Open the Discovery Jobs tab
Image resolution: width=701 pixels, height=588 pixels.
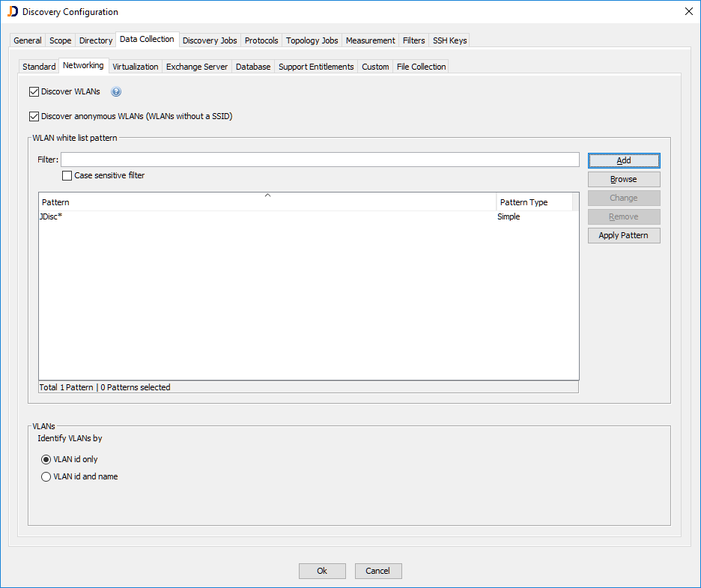(209, 40)
